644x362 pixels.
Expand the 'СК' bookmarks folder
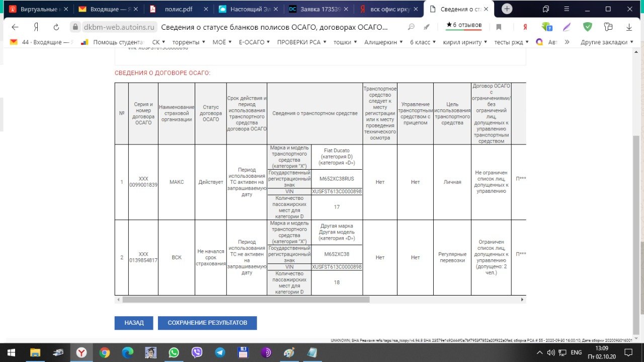click(x=158, y=42)
